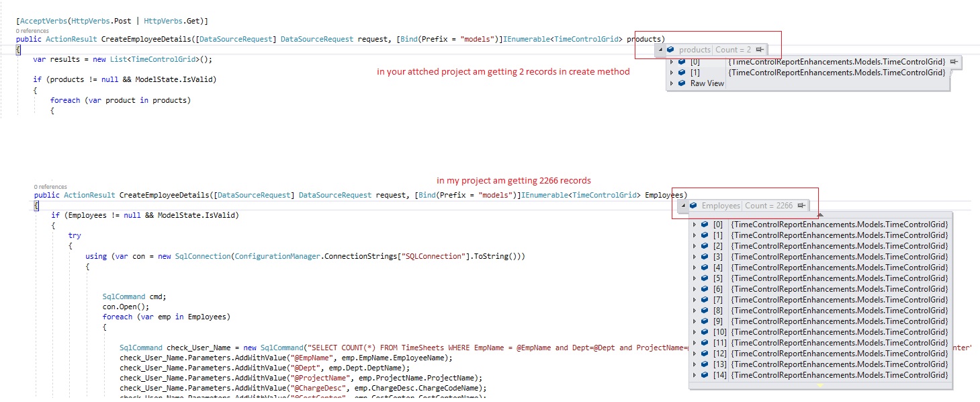Image resolution: width=980 pixels, height=402 pixels.
Task: Expand Employees item [1]
Action: pos(694,235)
